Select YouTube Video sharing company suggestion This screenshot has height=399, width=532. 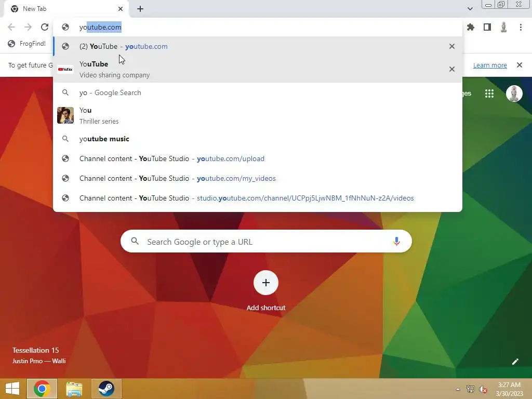pos(258,69)
